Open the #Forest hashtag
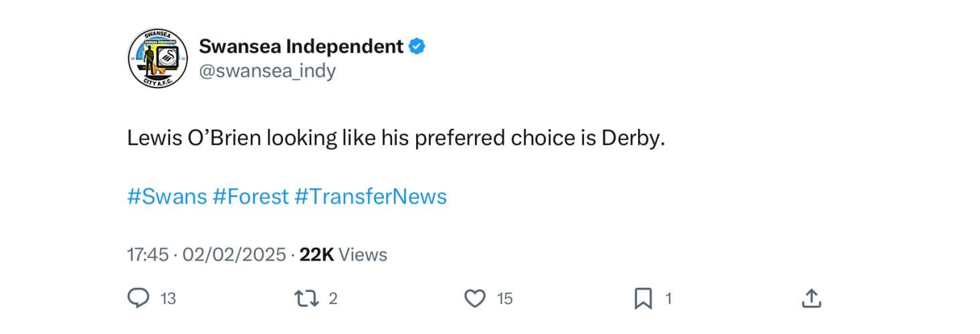Viewport: 980px width, 334px height. [251, 197]
